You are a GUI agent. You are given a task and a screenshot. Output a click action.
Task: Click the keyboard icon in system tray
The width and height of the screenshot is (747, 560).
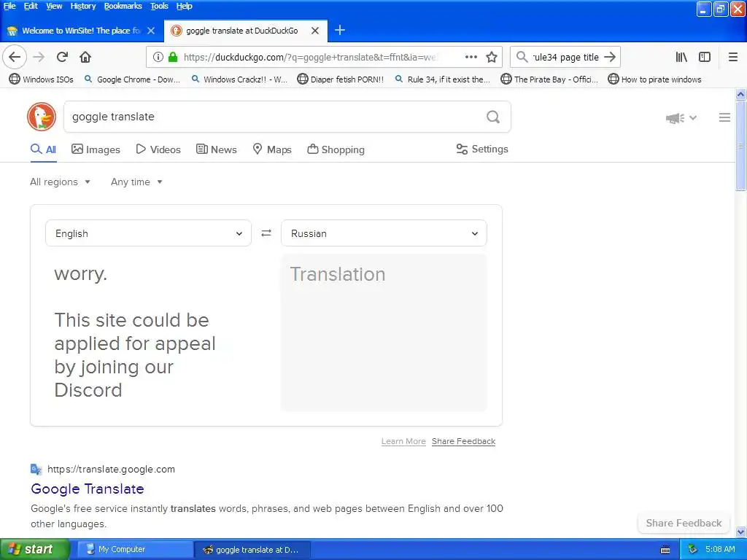pyautogui.click(x=665, y=550)
